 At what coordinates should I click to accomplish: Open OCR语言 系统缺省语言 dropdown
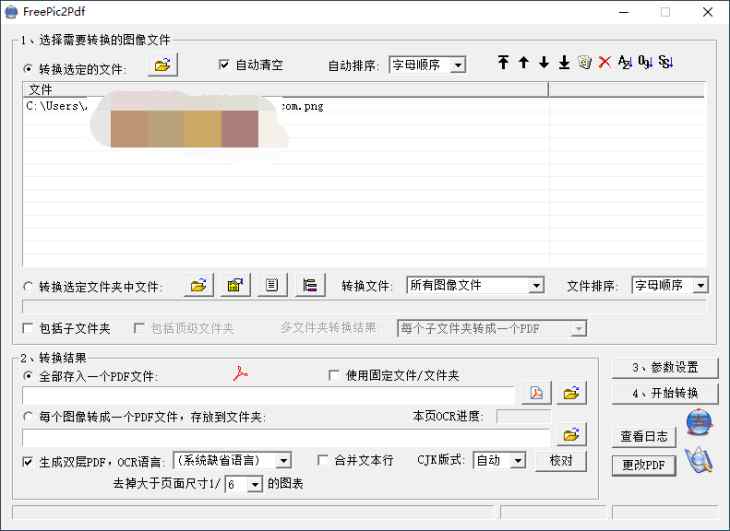click(x=232, y=461)
